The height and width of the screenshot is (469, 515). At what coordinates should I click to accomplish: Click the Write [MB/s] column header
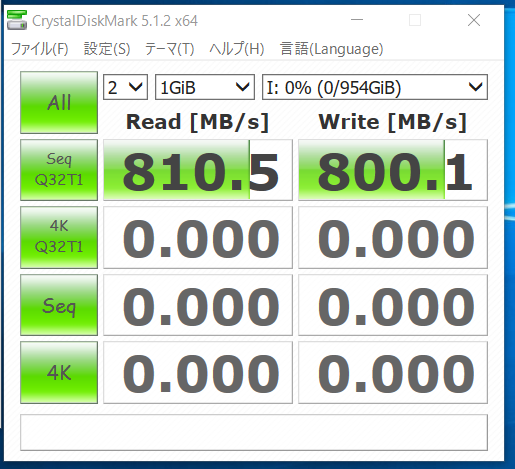point(392,122)
